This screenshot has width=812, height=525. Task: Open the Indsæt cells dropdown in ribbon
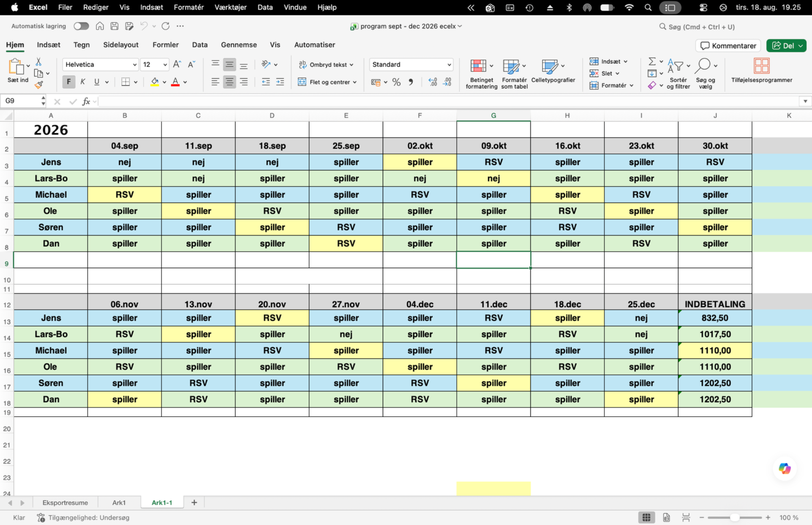tap(609, 61)
